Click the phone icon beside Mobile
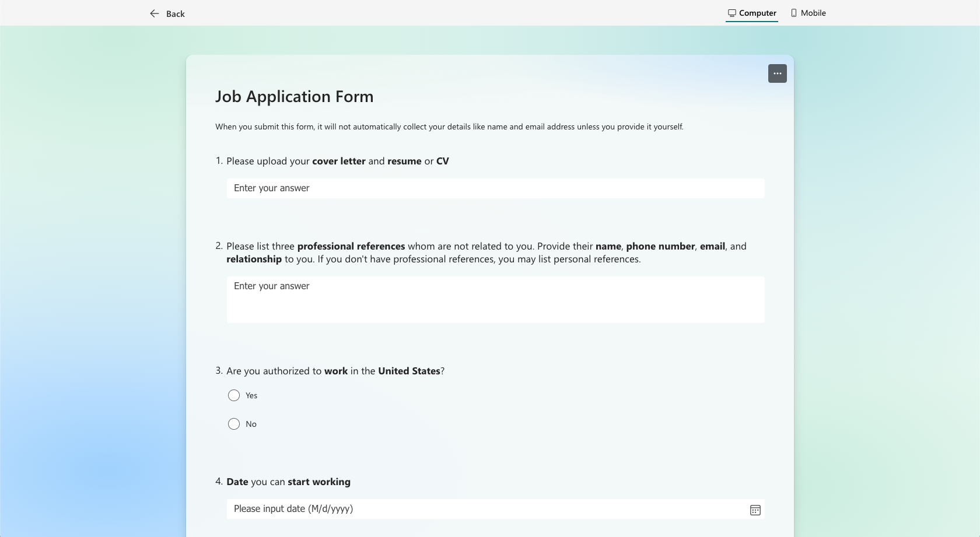The image size is (980, 537). [x=793, y=12]
